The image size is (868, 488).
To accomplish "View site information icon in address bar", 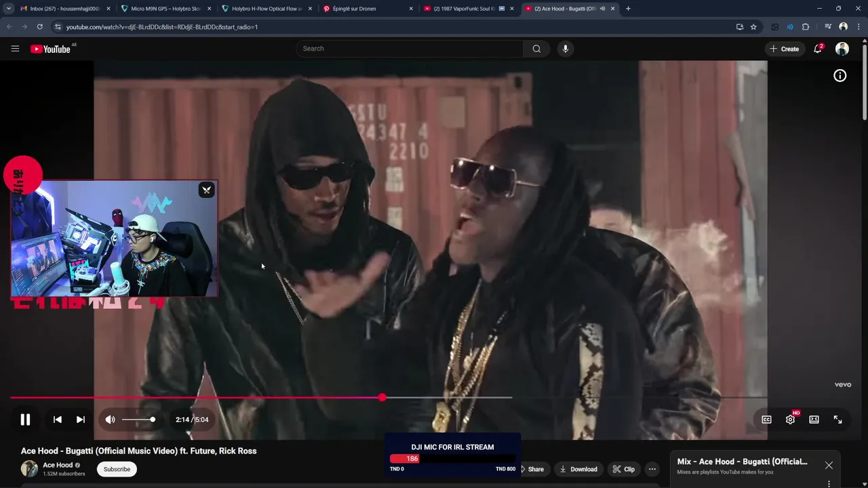I will point(58,27).
